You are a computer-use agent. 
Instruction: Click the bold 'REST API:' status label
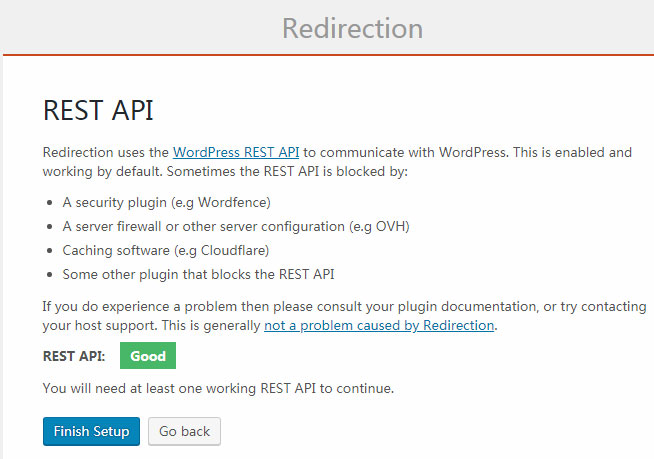click(74, 356)
